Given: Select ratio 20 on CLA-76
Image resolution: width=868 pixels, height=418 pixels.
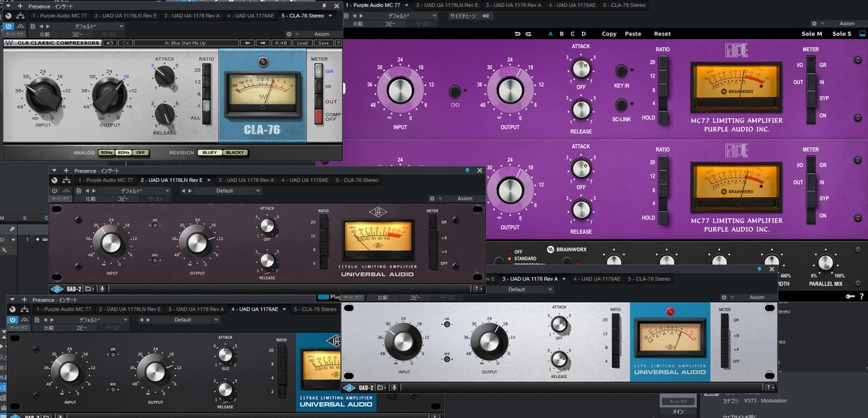Looking at the screenshot, I should (207, 70).
